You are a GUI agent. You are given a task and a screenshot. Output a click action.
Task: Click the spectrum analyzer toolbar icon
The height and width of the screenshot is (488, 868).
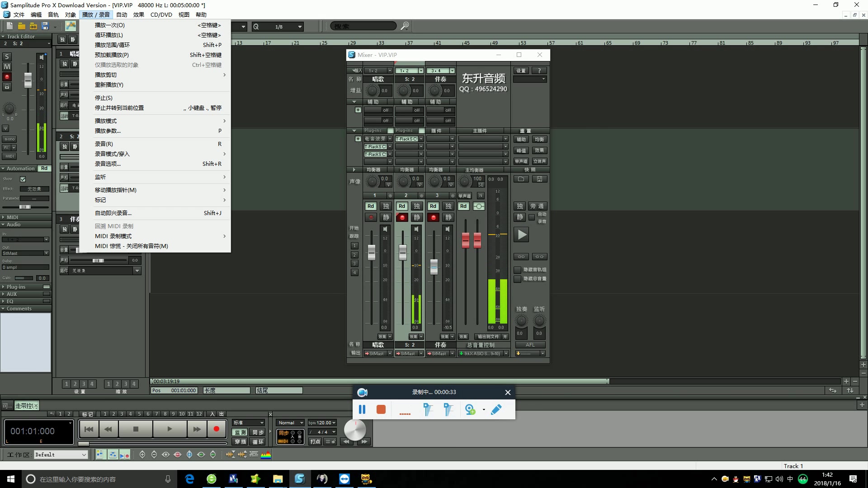click(x=266, y=455)
